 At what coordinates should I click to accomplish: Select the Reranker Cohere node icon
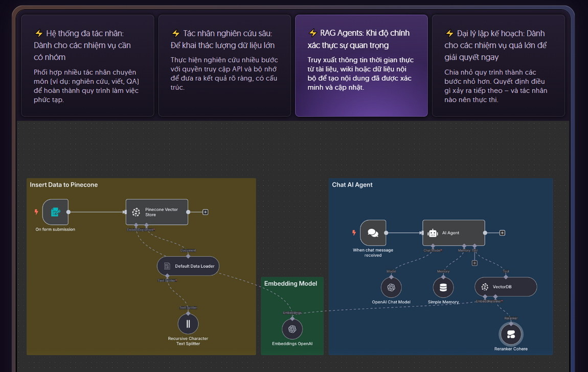(x=511, y=334)
